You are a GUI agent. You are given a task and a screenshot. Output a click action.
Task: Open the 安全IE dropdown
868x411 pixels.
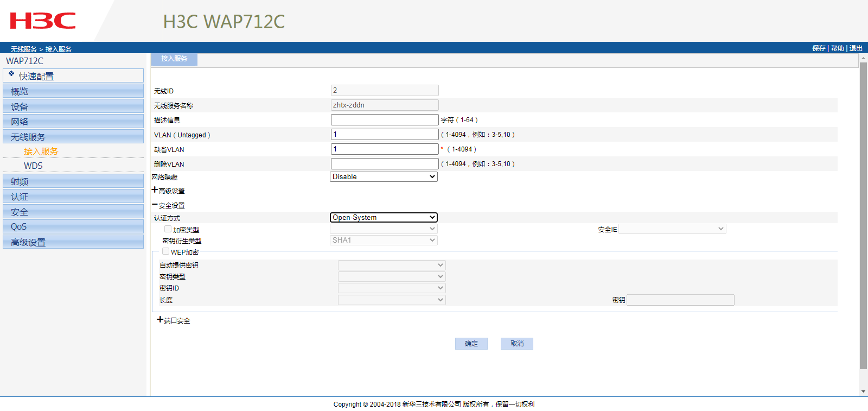pos(672,229)
